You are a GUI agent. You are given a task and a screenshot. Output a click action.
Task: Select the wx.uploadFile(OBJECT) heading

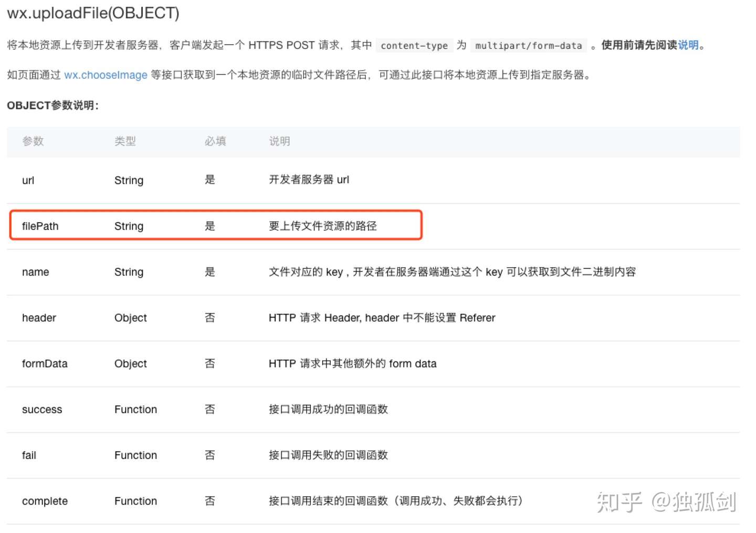[93, 13]
